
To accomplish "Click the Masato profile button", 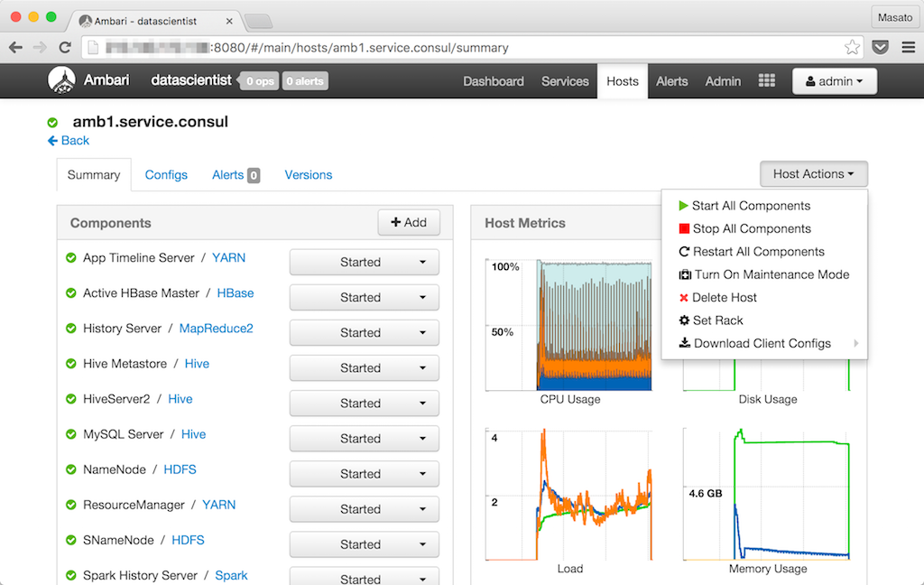I will click(x=894, y=17).
